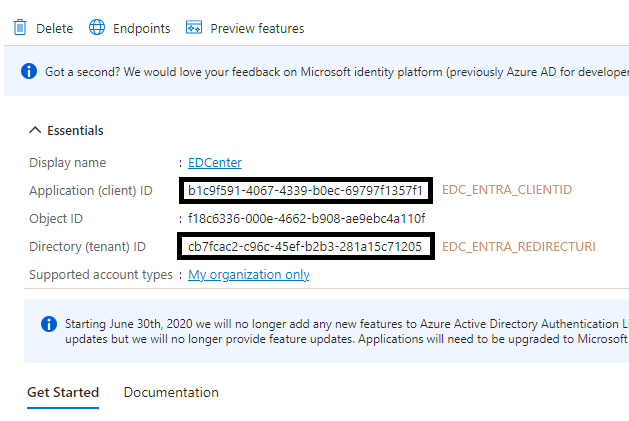This screenshot has height=421, width=629.
Task: Click the Endpoints globe icon
Action: click(97, 28)
